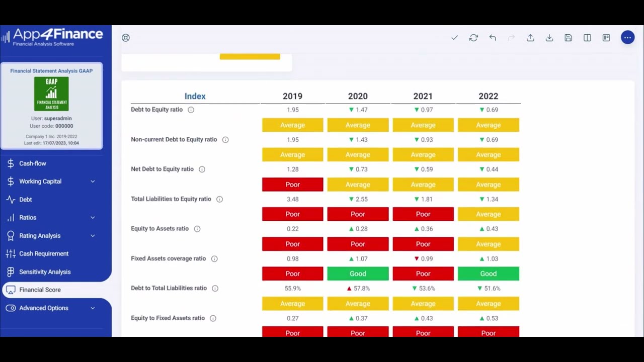The image size is (644, 362).
Task: Click the 55.9% Debt to Total Liabilities value
Action: point(292,289)
